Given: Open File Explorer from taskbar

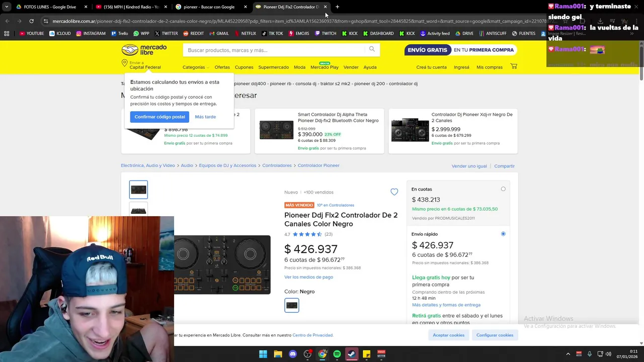Looking at the screenshot, I should (x=278, y=354).
